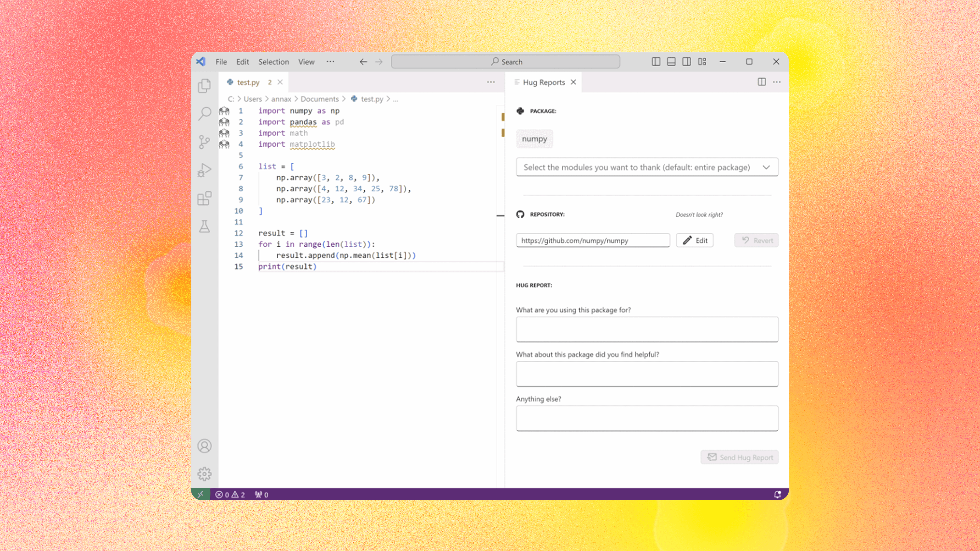Screen dimensions: 980x551
Task: Open the Testing flask icon view
Action: tap(204, 227)
